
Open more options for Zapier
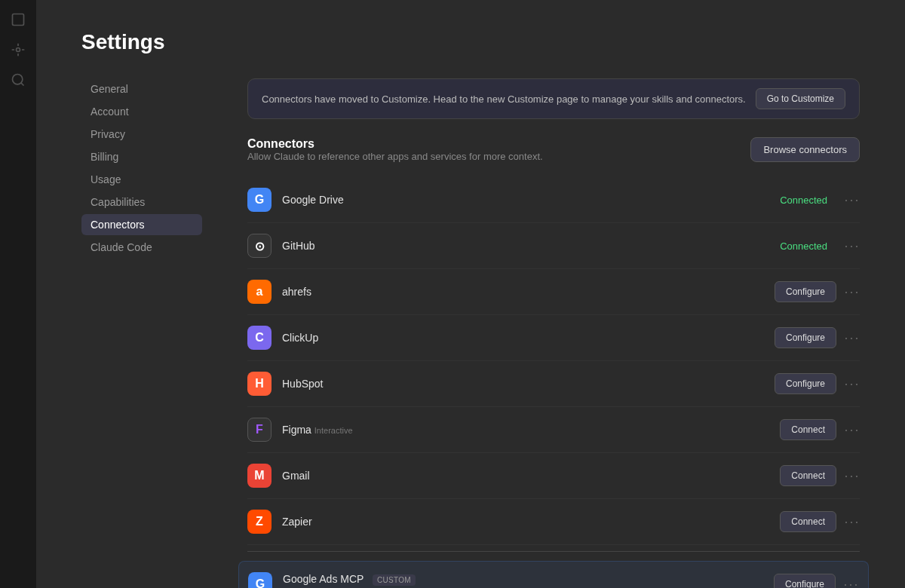coord(851,522)
